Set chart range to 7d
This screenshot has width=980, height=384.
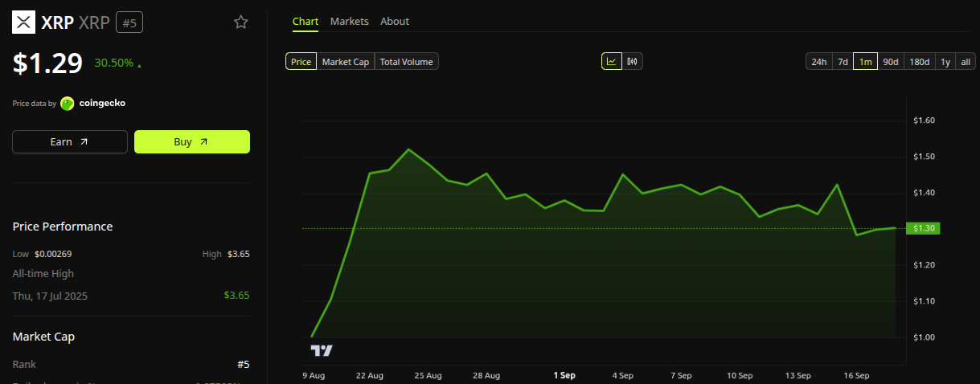843,62
